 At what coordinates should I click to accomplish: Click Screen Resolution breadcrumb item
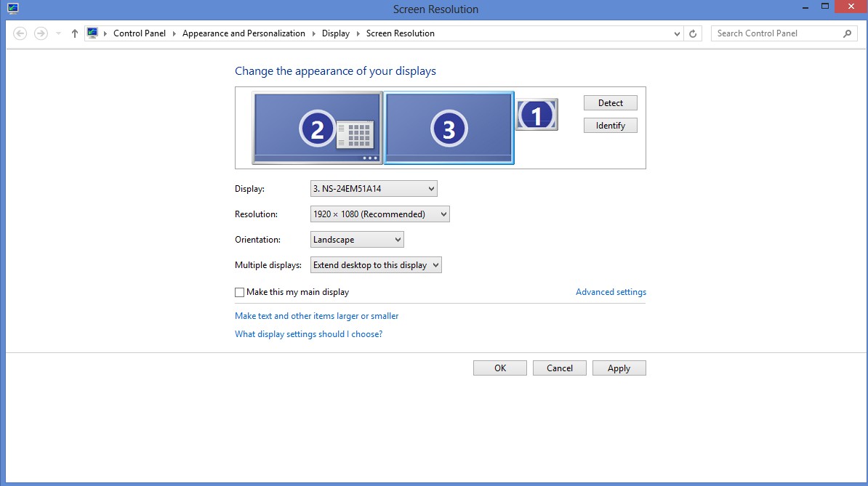click(x=401, y=33)
